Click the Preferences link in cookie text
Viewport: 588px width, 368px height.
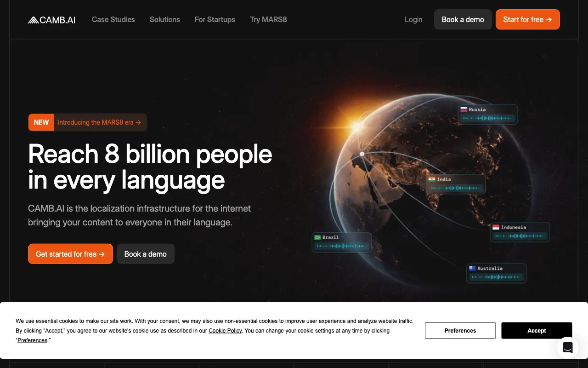click(x=32, y=340)
